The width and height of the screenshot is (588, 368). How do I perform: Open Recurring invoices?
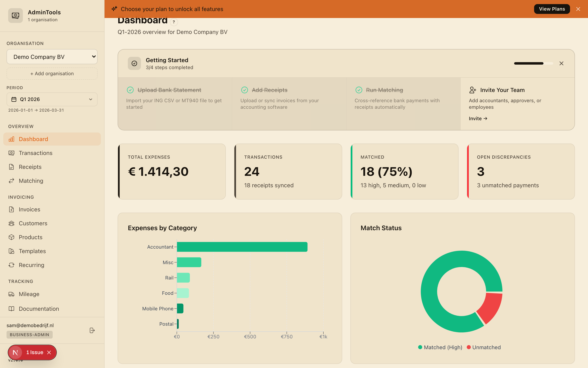click(x=52, y=265)
